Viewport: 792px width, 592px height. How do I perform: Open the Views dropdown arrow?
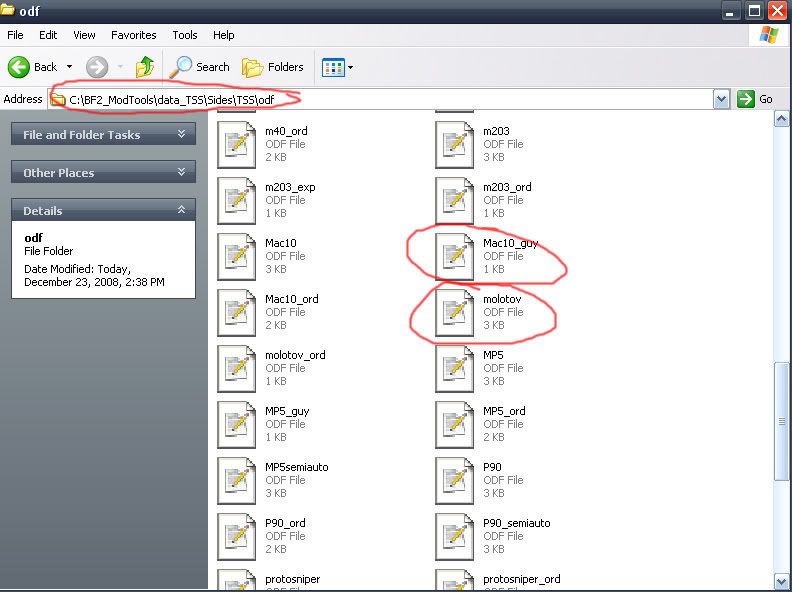(351, 67)
